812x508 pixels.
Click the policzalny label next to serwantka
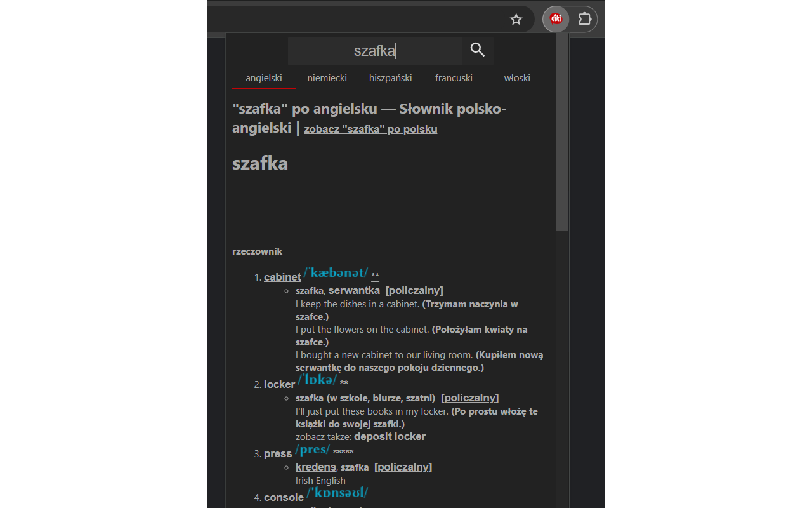tap(414, 290)
